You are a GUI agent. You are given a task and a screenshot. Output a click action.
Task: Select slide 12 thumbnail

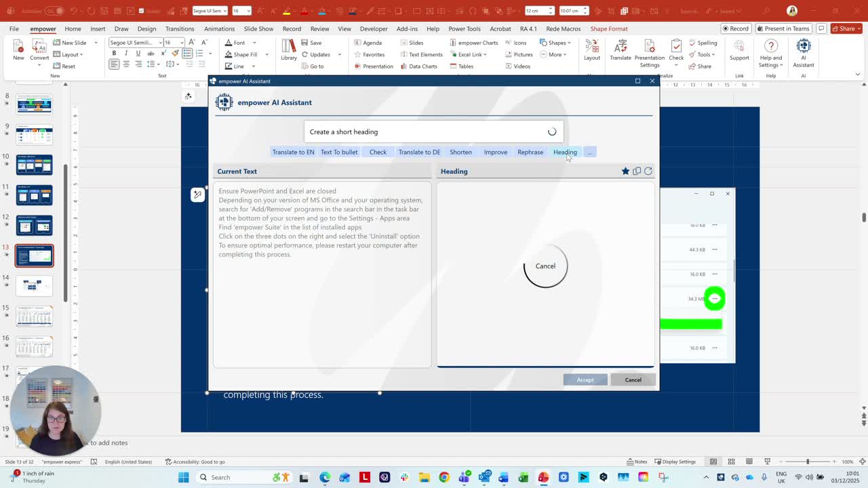coord(34,225)
